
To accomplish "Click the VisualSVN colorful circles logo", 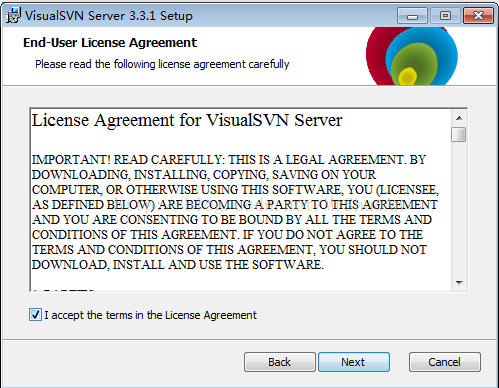I will click(412, 56).
